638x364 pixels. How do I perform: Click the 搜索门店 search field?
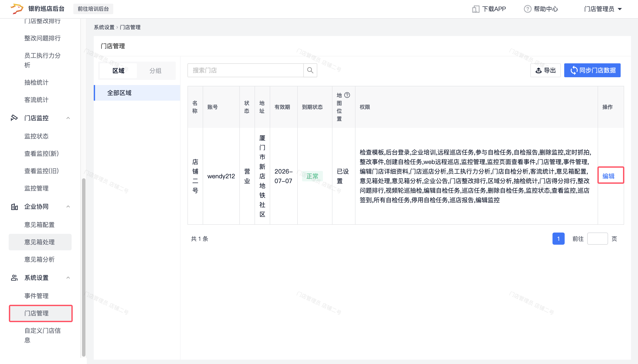pyautogui.click(x=245, y=70)
